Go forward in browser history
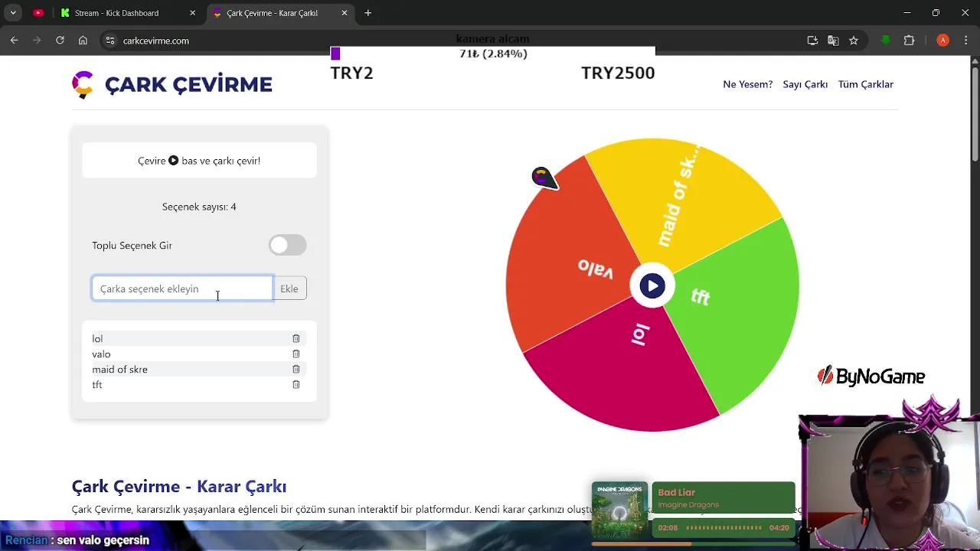Image resolution: width=980 pixels, height=551 pixels. [x=37, y=41]
